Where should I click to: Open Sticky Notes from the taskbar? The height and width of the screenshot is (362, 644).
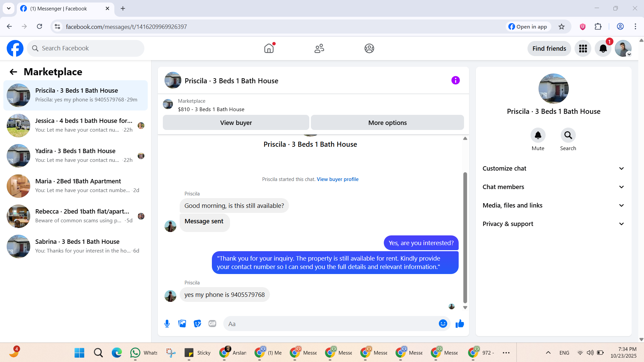(x=197, y=353)
